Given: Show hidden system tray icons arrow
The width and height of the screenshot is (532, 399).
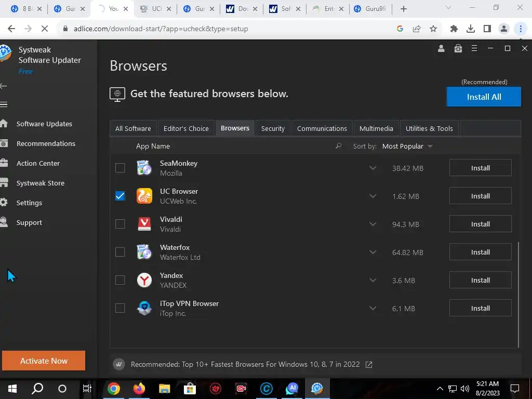Looking at the screenshot, I should pos(440,389).
